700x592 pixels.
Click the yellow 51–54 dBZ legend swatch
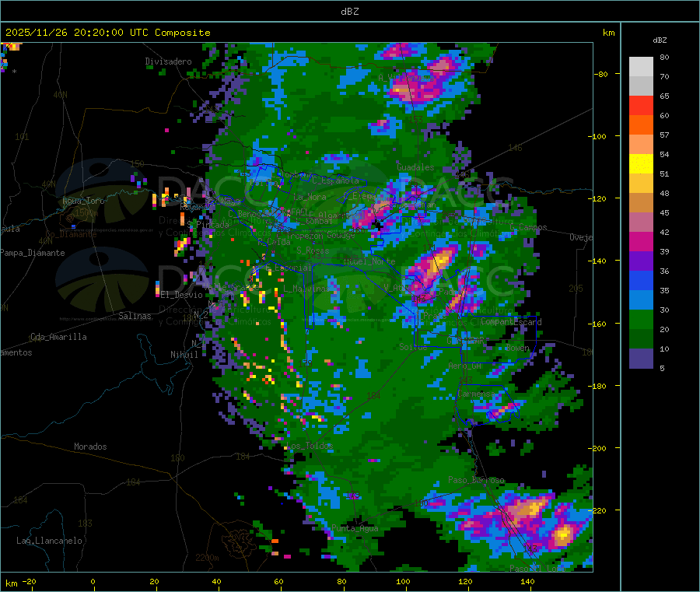641,164
